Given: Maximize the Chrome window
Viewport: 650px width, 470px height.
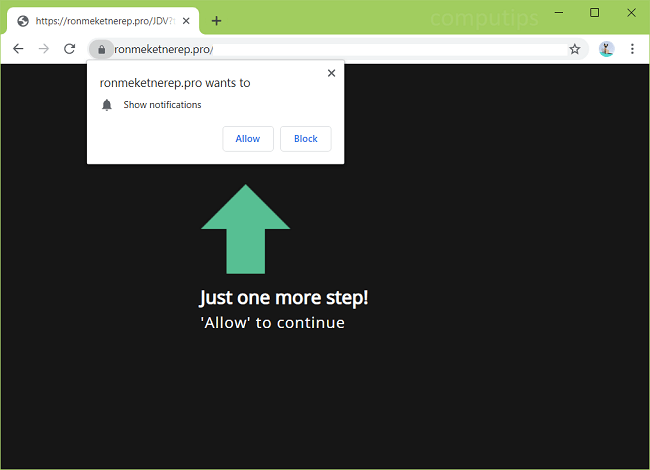Looking at the screenshot, I should click(595, 13).
